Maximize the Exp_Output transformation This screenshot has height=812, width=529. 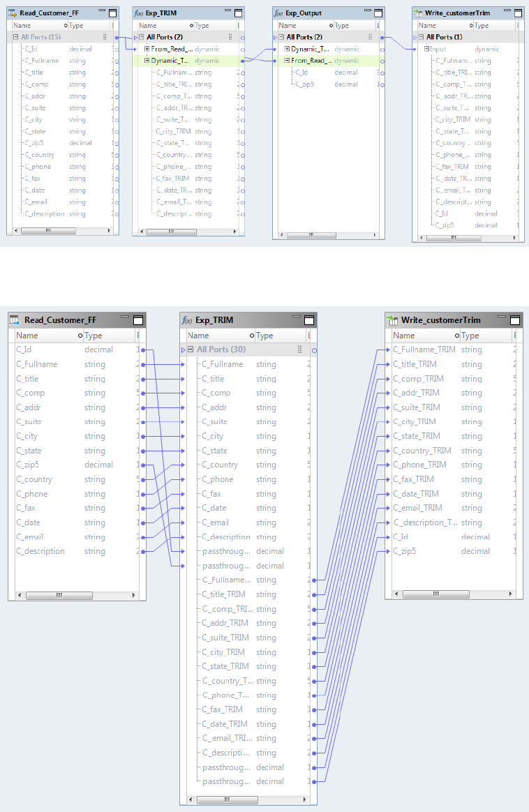coord(378,13)
